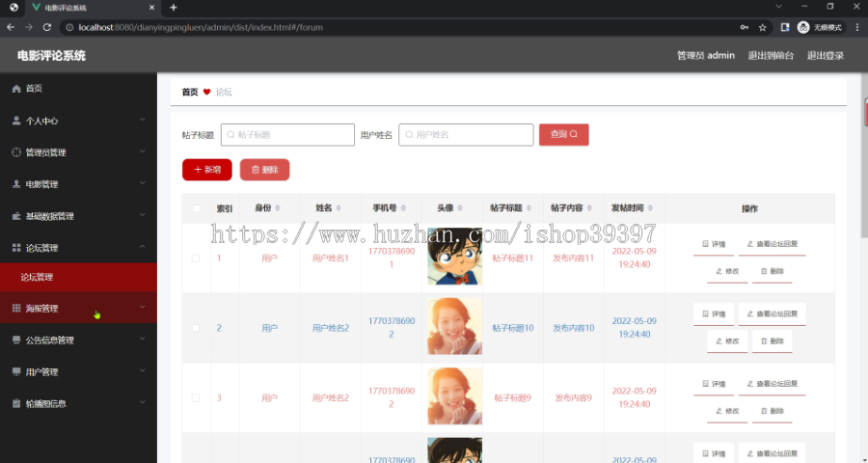
Task: Collapse the 论坛管理 menu chevron
Action: tap(143, 247)
